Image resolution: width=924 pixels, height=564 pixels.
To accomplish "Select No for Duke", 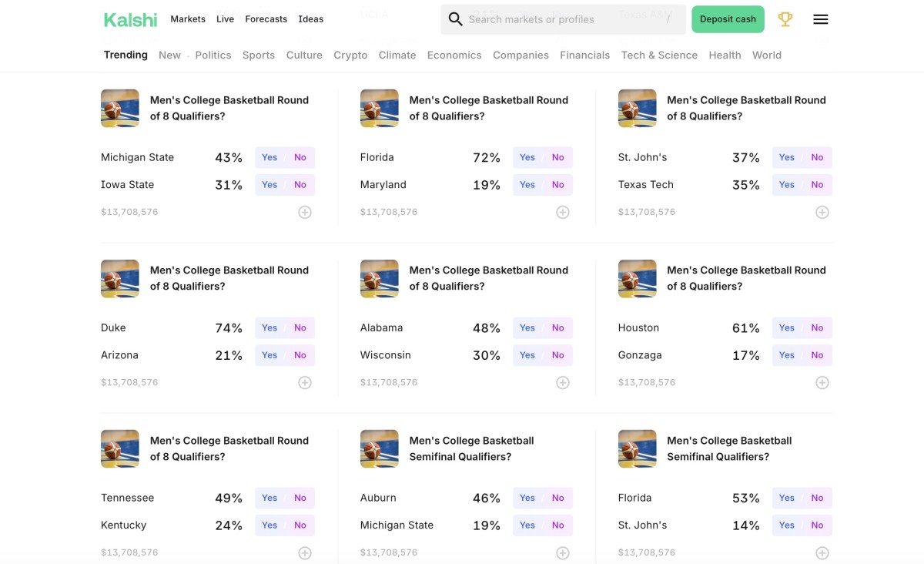I will [300, 327].
